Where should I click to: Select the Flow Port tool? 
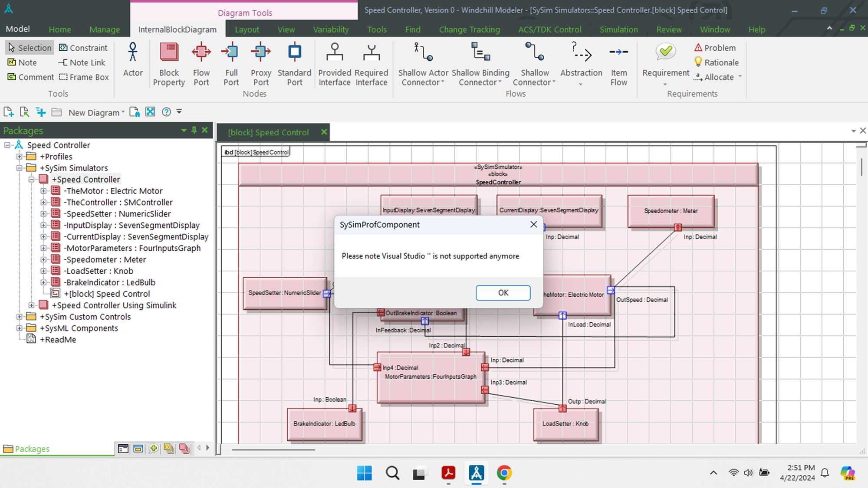[x=201, y=63]
